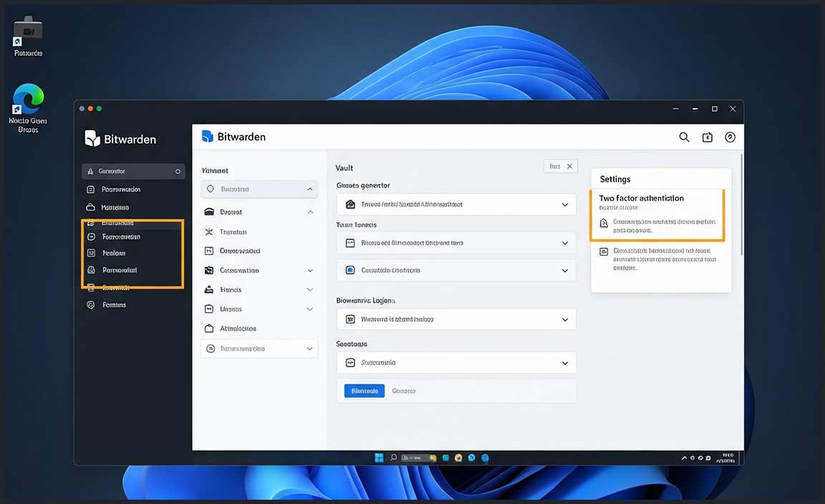Click the Settings panel heading
Image resolution: width=825 pixels, height=504 pixels.
[x=615, y=180]
